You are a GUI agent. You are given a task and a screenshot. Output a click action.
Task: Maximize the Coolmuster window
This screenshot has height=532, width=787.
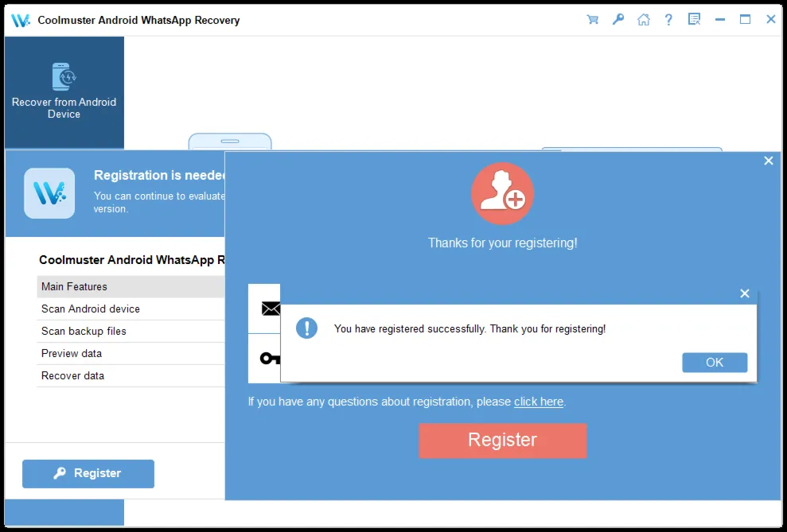tap(746, 20)
